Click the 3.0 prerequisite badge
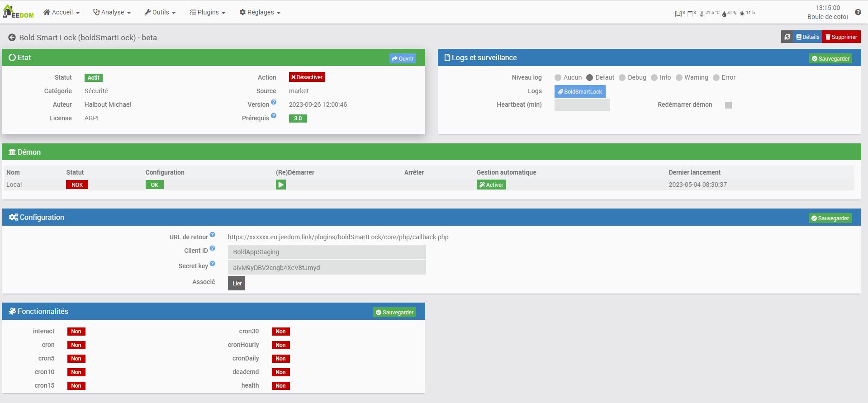The height and width of the screenshot is (403, 868). click(298, 119)
